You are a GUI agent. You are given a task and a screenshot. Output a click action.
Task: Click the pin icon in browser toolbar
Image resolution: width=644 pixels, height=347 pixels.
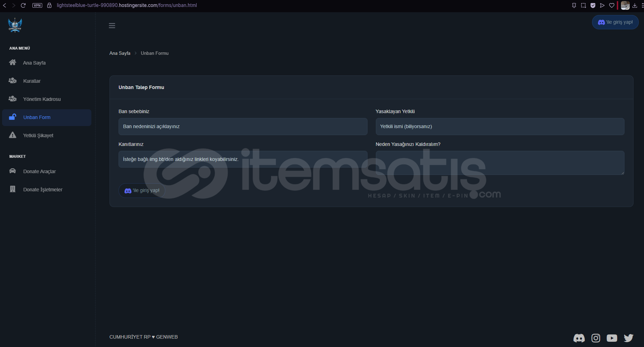click(574, 5)
